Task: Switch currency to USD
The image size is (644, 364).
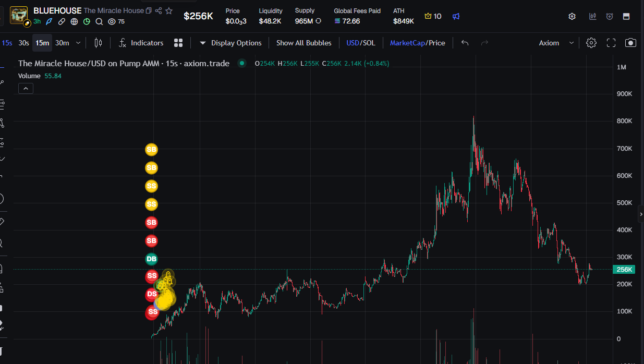Action: (x=353, y=43)
